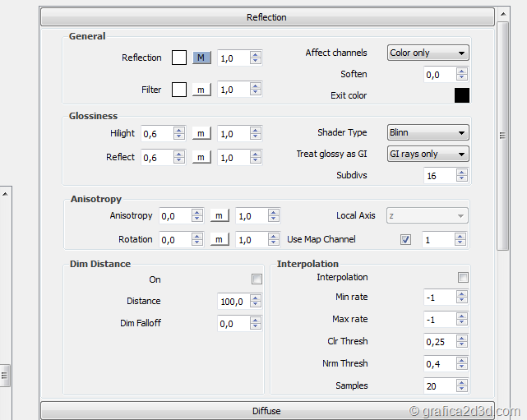Toggle the Interpolation checkbox
Image resolution: width=527 pixels, height=420 pixels.
click(463, 278)
